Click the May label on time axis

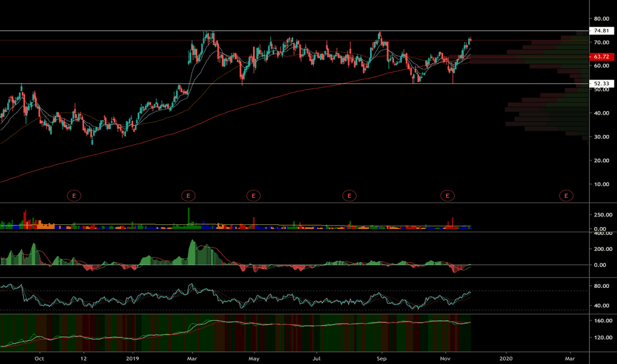[254, 359]
